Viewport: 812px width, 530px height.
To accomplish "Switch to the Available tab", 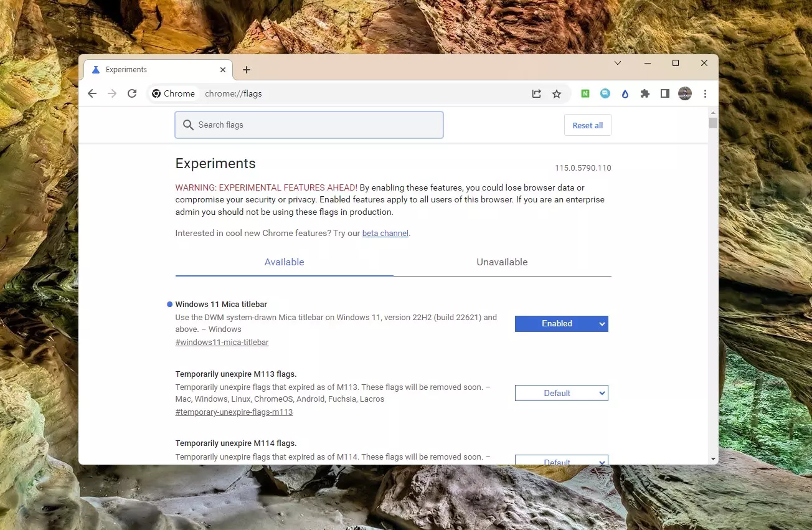I will click(284, 262).
